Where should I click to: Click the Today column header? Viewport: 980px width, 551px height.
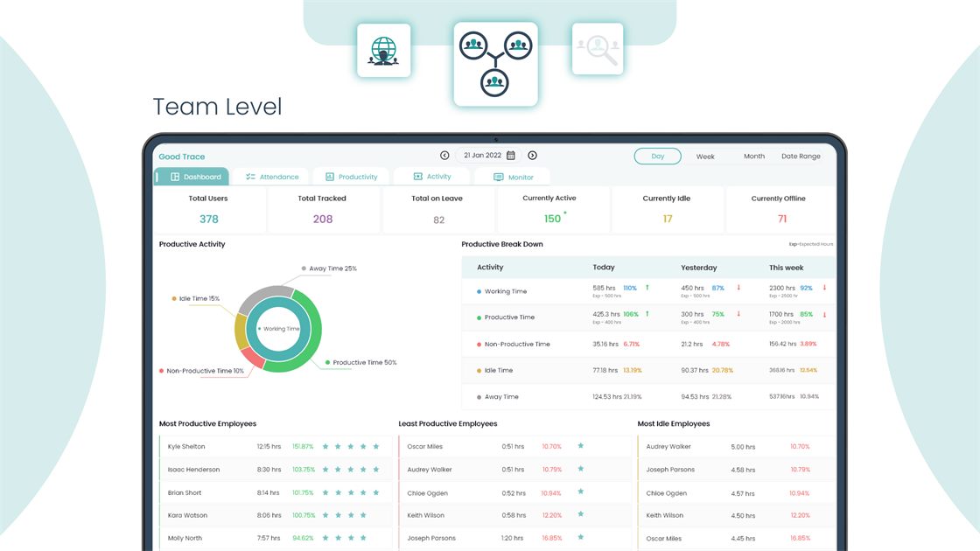tap(604, 268)
